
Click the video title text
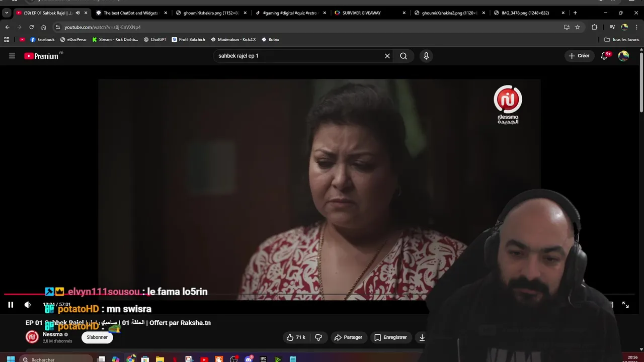pos(118,323)
